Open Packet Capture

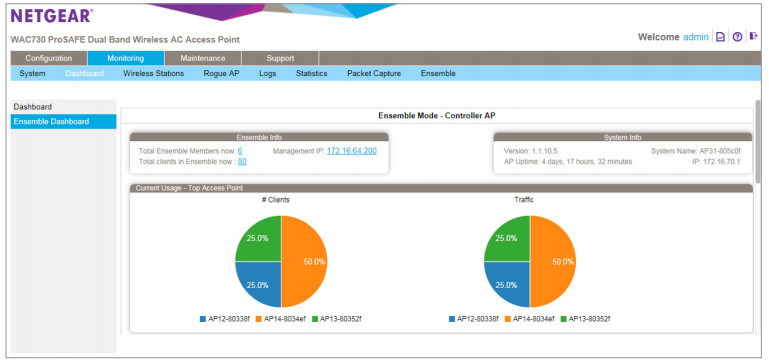tap(374, 74)
